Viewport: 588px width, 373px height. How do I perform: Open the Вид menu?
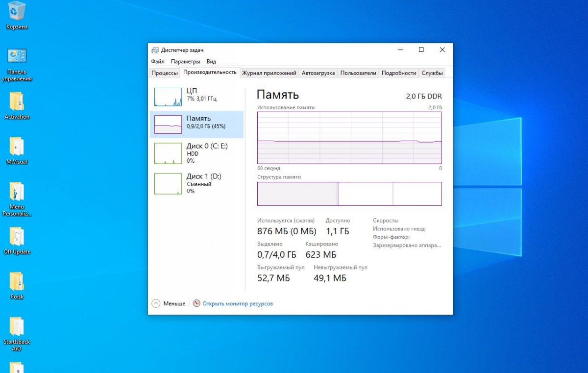point(211,62)
